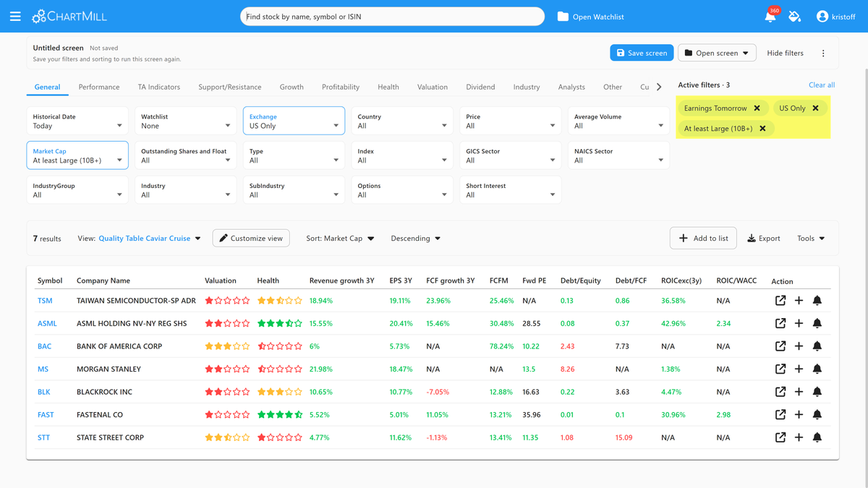The image size is (868, 488).
Task: Add TSM to a watchlist
Action: [x=799, y=301]
